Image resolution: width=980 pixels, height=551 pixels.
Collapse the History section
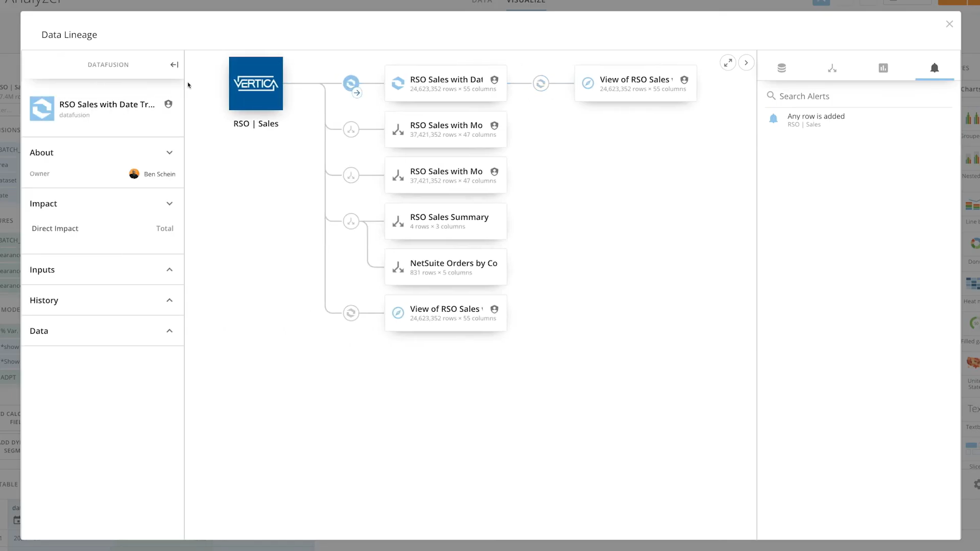pyautogui.click(x=169, y=300)
